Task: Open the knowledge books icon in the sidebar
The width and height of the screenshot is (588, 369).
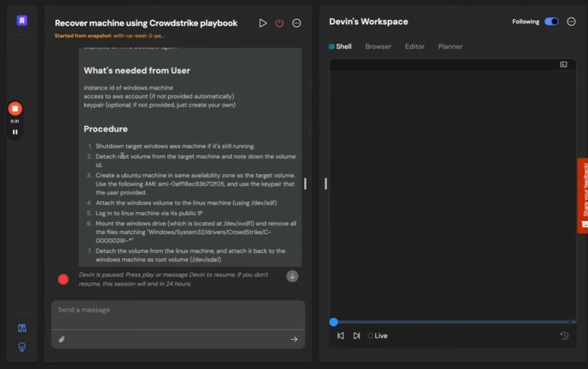Action: click(x=22, y=328)
